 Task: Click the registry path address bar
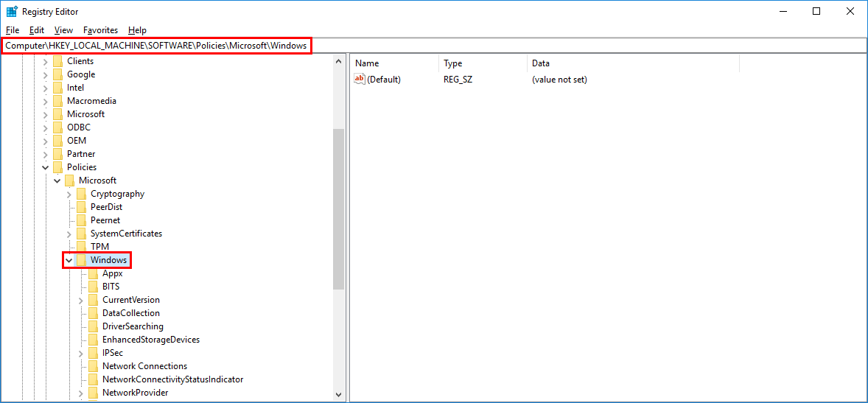(x=434, y=46)
